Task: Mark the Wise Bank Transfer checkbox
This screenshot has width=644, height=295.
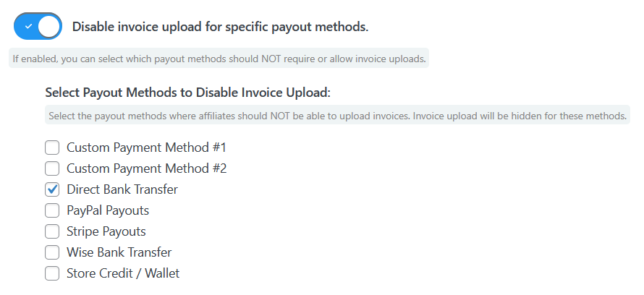Action: [x=52, y=252]
